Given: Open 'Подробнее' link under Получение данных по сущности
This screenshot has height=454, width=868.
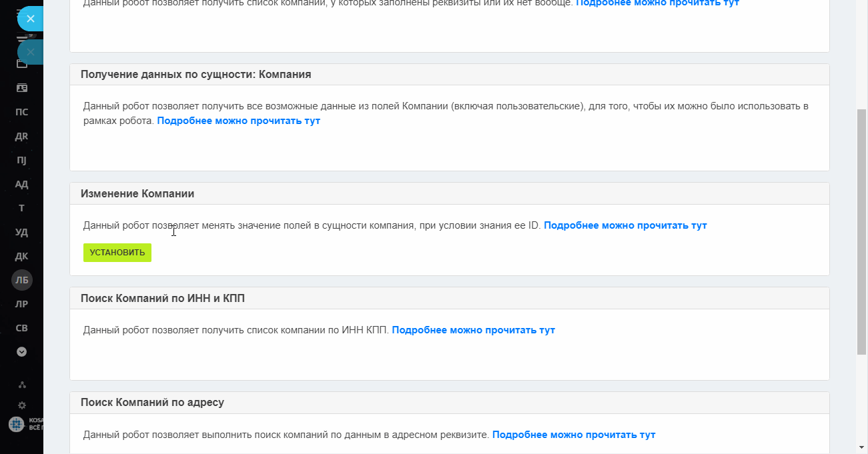Looking at the screenshot, I should coord(238,121).
